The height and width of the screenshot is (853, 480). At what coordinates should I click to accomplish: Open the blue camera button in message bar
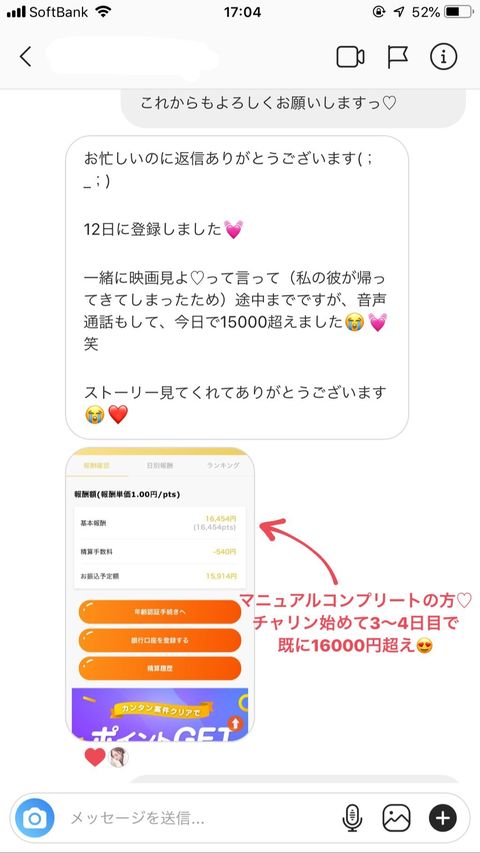35,817
